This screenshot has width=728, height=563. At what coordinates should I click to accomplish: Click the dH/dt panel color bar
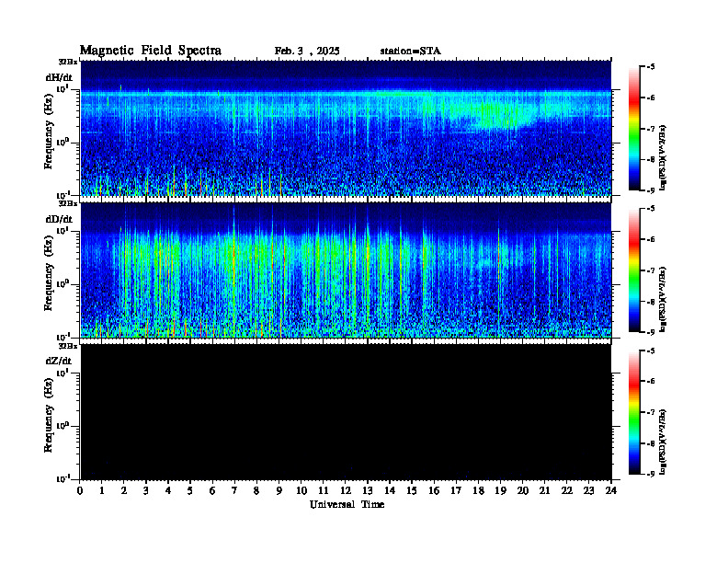pyautogui.click(x=634, y=129)
